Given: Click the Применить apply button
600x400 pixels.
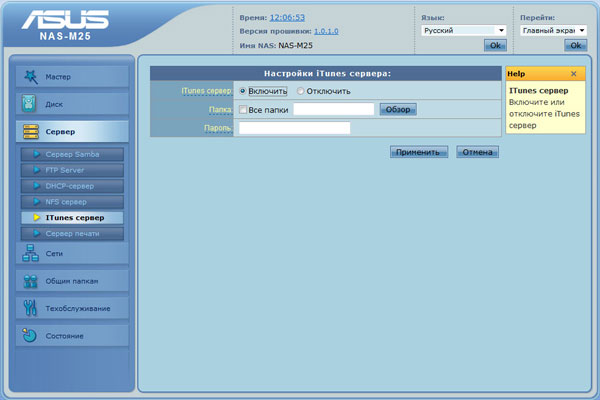Looking at the screenshot, I should click(x=419, y=152).
